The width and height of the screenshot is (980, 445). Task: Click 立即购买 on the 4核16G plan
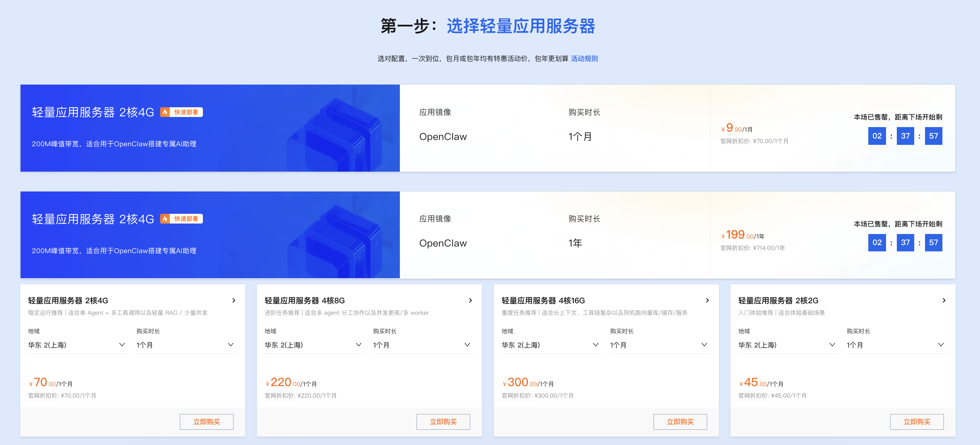[x=680, y=421]
